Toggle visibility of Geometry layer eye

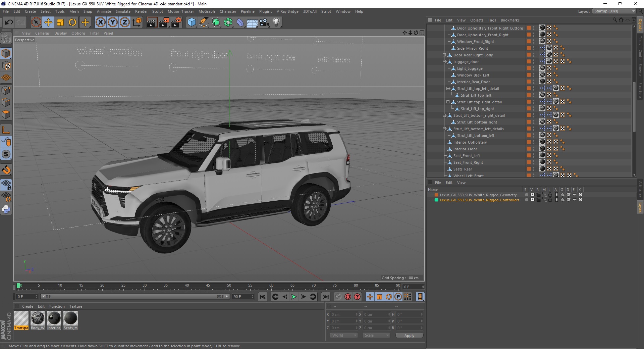click(532, 195)
